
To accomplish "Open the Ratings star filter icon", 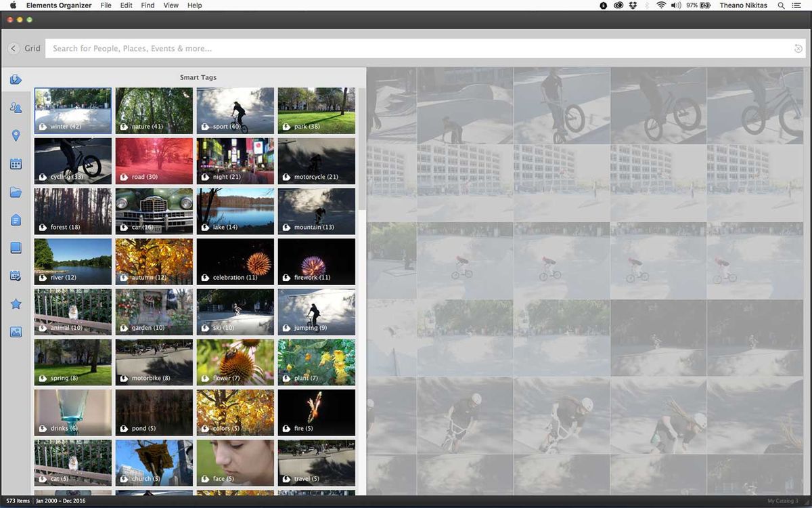I will click(x=16, y=303).
